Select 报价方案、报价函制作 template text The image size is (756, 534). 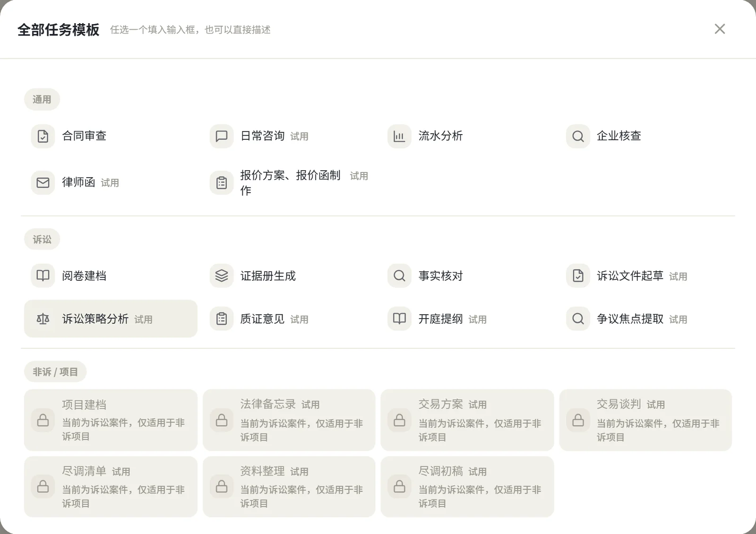(x=290, y=183)
